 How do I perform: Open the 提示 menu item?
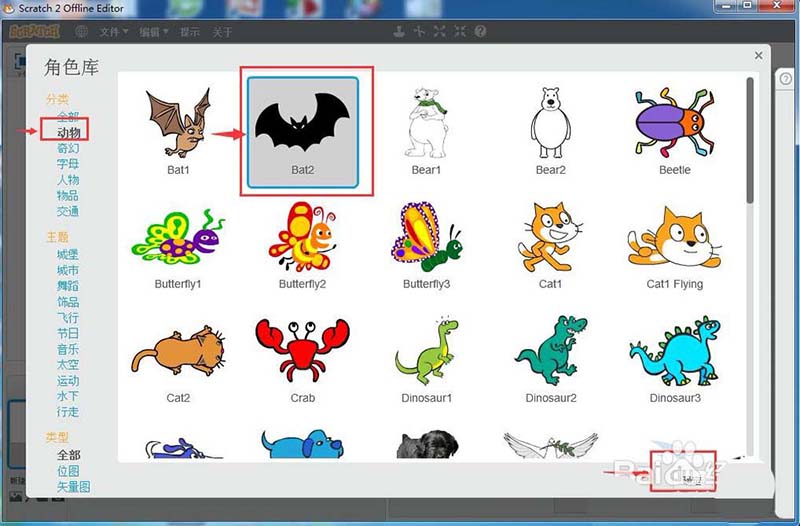190,32
